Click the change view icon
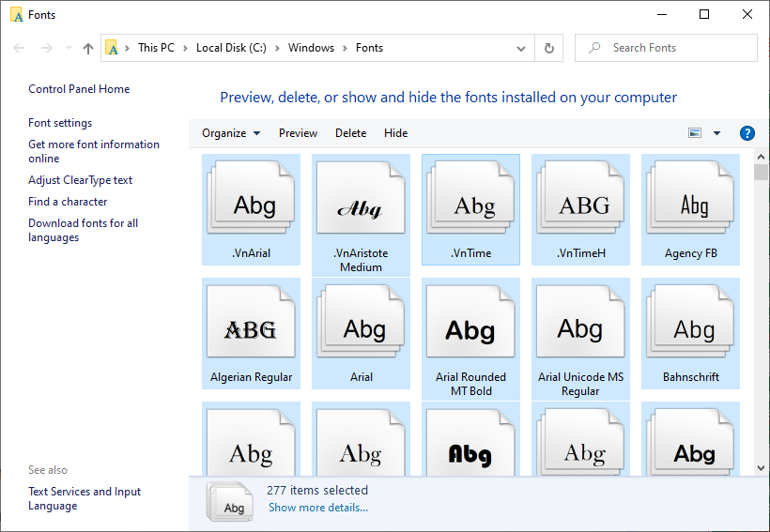Screen dimensions: 770x532 point(695,133)
